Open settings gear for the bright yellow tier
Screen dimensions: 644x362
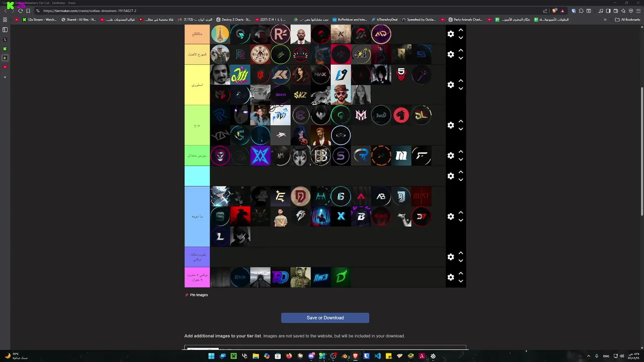coord(451,85)
